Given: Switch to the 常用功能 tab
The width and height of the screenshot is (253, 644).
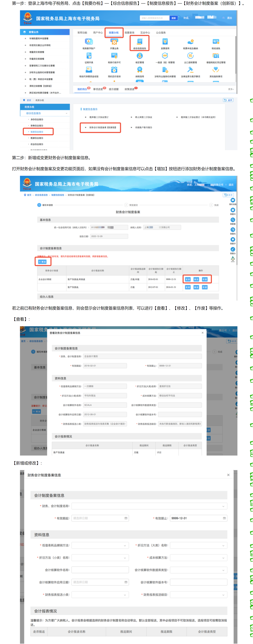Looking at the screenshot, I should (x=82, y=33).
